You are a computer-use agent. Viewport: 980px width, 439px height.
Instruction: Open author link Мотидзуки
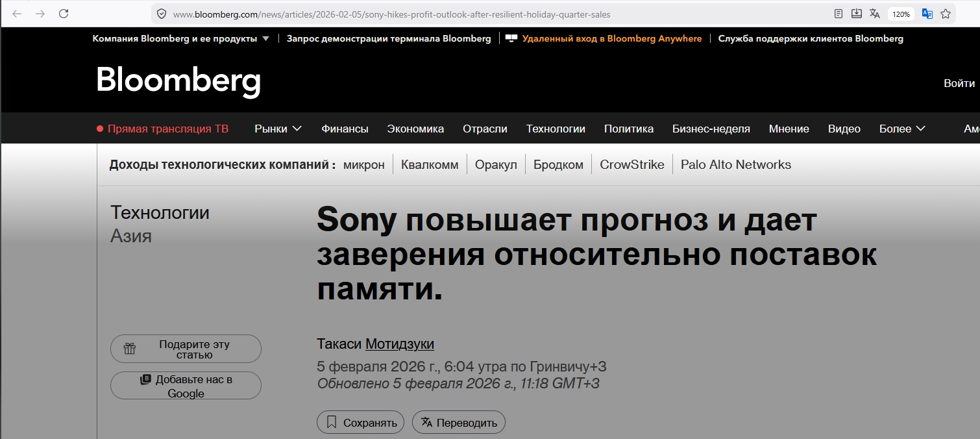click(x=400, y=344)
